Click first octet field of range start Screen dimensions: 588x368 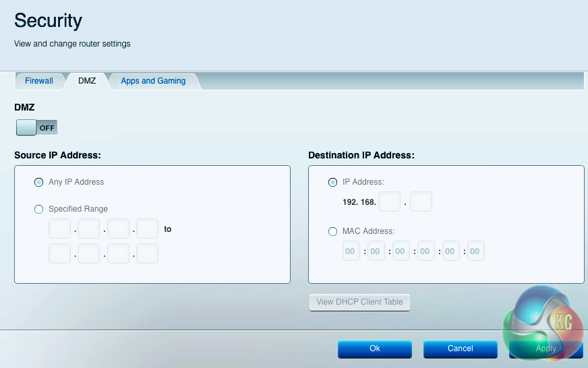pyautogui.click(x=59, y=228)
